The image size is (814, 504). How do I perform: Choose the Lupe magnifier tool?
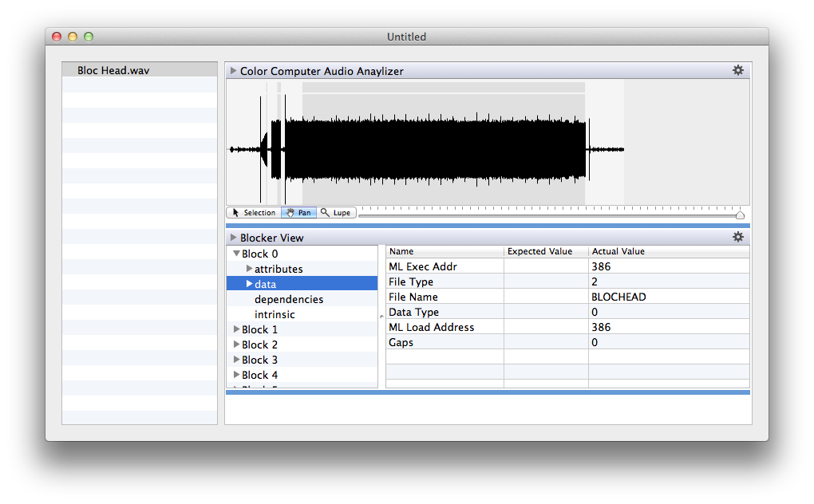[x=336, y=213]
